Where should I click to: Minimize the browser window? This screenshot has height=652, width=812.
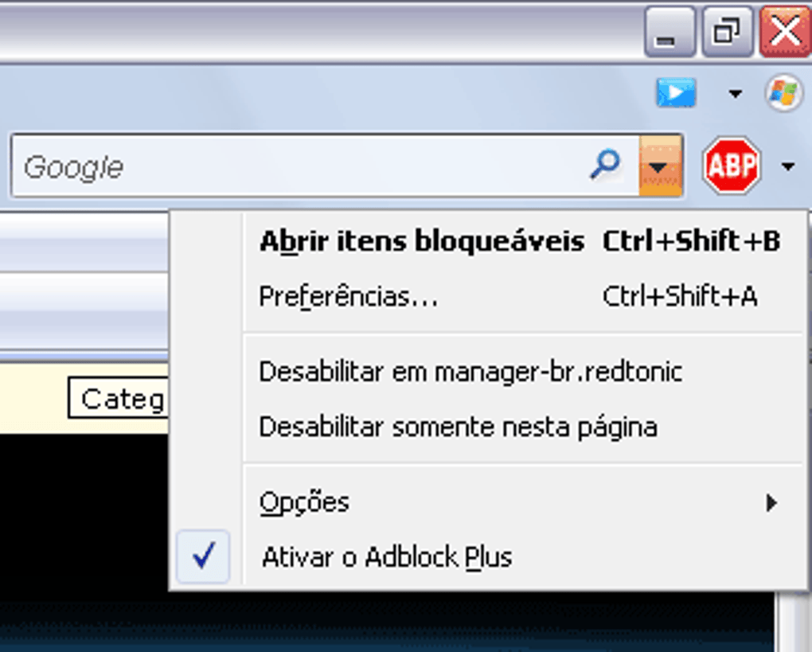point(670,33)
